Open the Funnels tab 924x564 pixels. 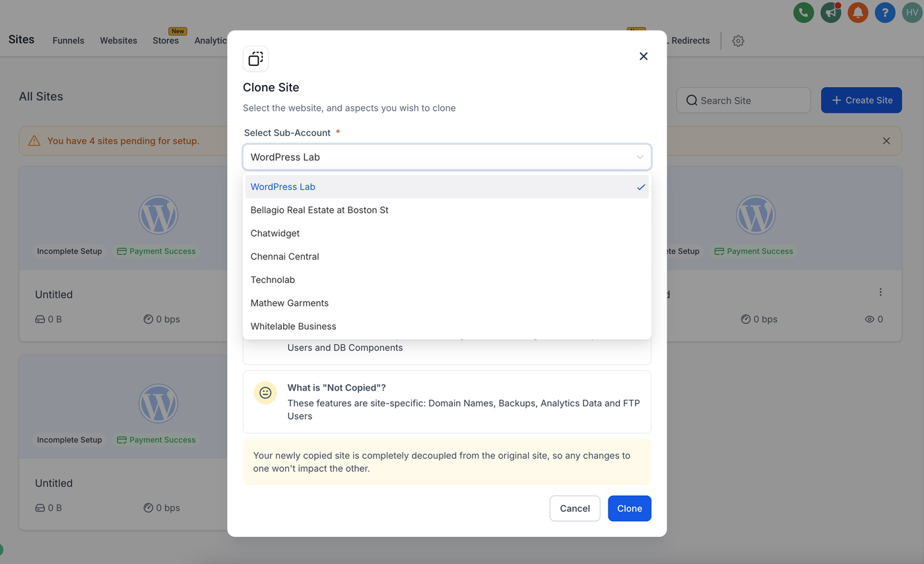point(69,40)
